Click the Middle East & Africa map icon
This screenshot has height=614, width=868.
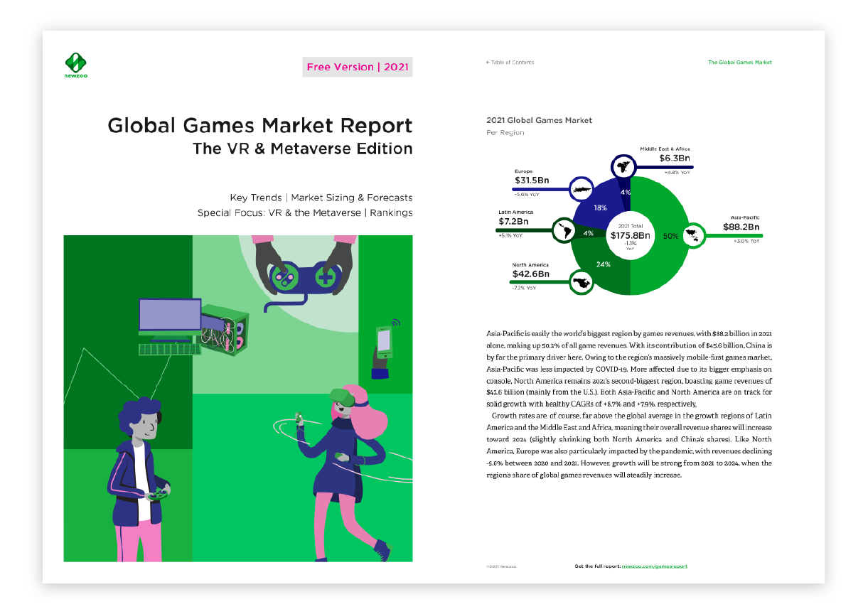625,167
